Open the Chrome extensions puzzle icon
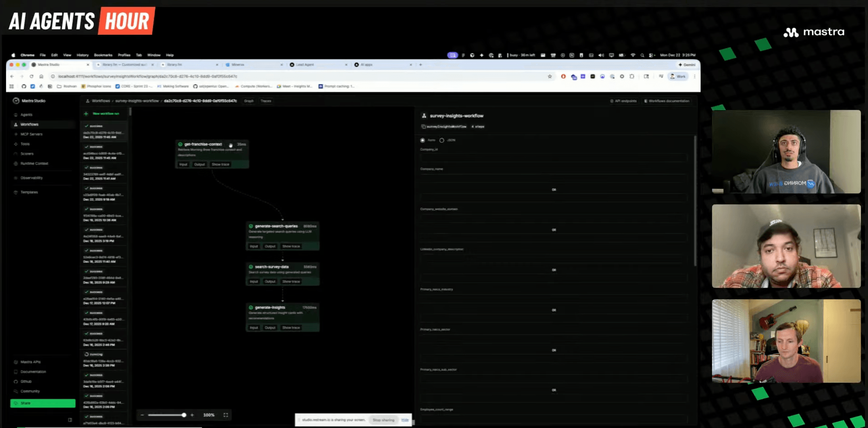The image size is (868, 428). (632, 77)
